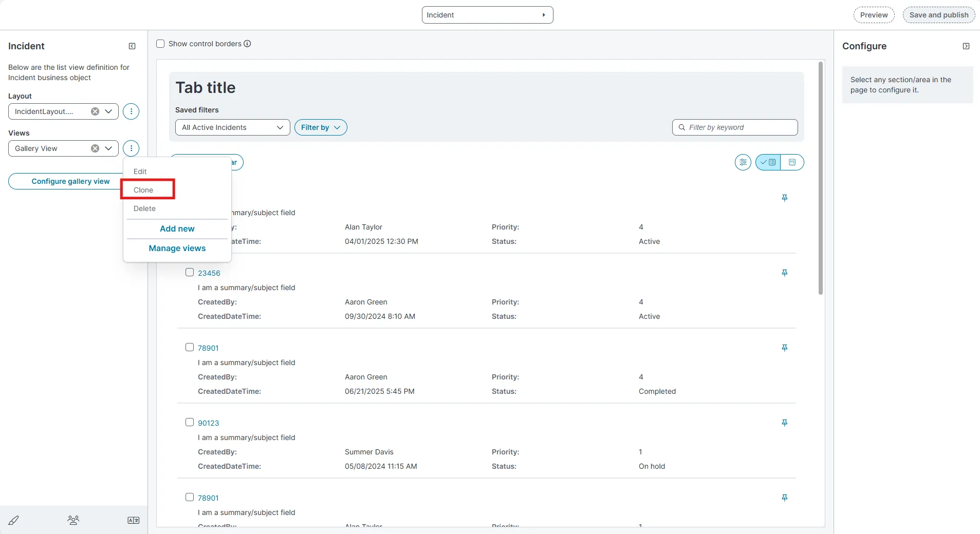This screenshot has width=980, height=534.
Task: Choose Delete from the views menu
Action: (x=144, y=208)
